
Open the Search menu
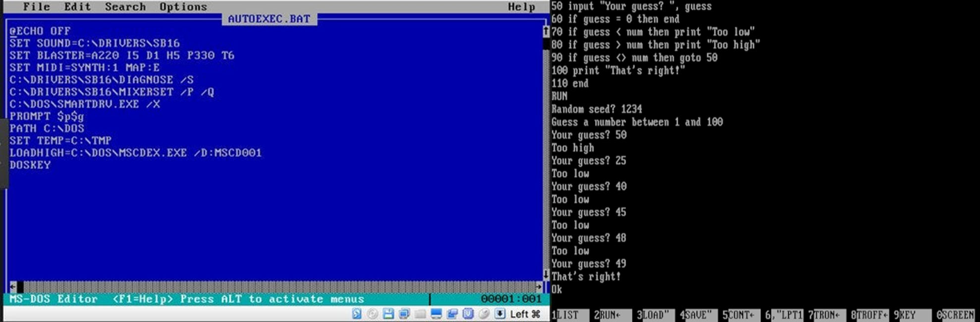[x=125, y=7]
